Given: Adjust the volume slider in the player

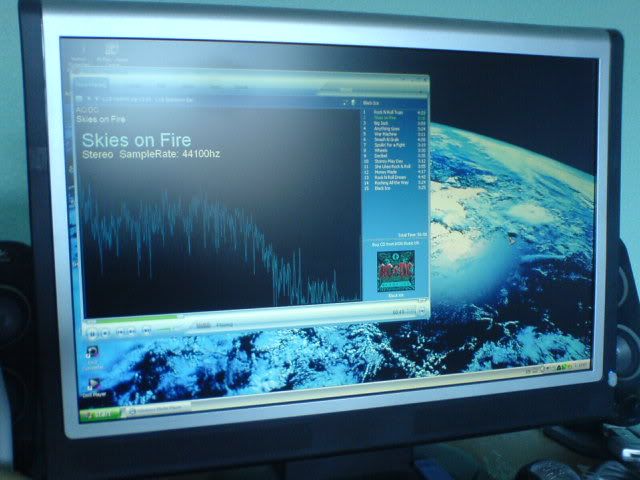Looking at the screenshot, I should 163,329.
